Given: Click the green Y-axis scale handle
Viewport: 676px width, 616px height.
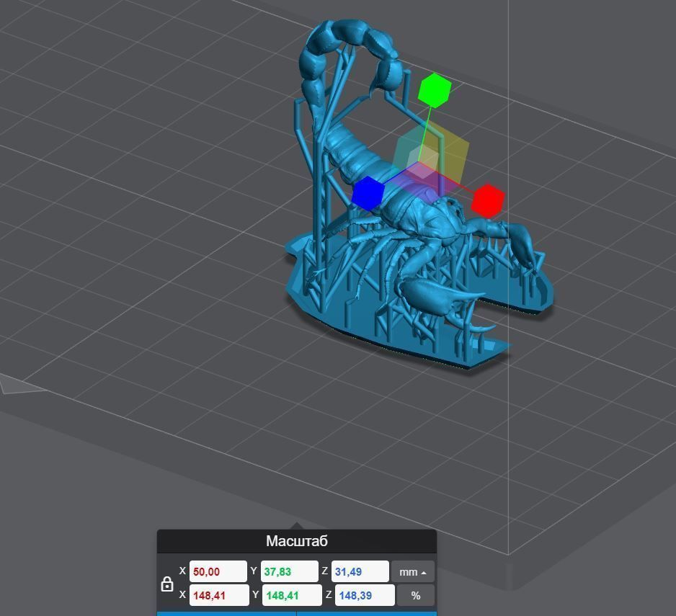Looking at the screenshot, I should (435, 90).
